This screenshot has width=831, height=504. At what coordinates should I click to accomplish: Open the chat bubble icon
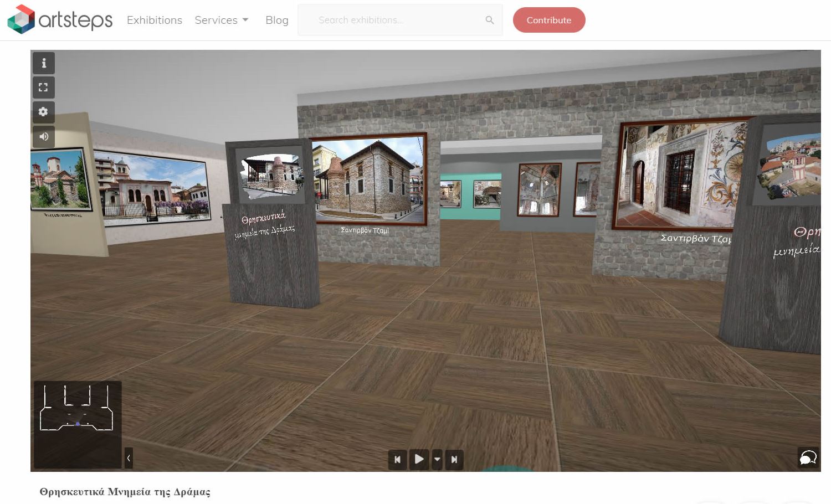[808, 457]
